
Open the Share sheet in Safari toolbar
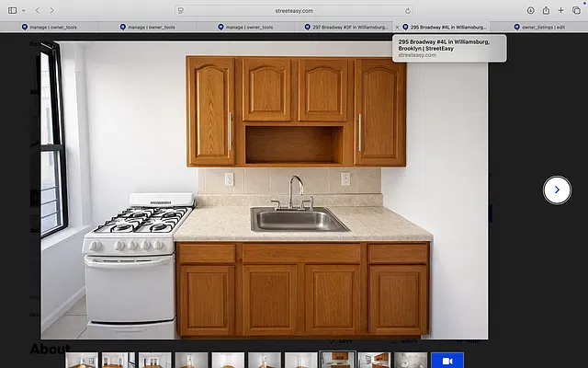click(x=546, y=10)
